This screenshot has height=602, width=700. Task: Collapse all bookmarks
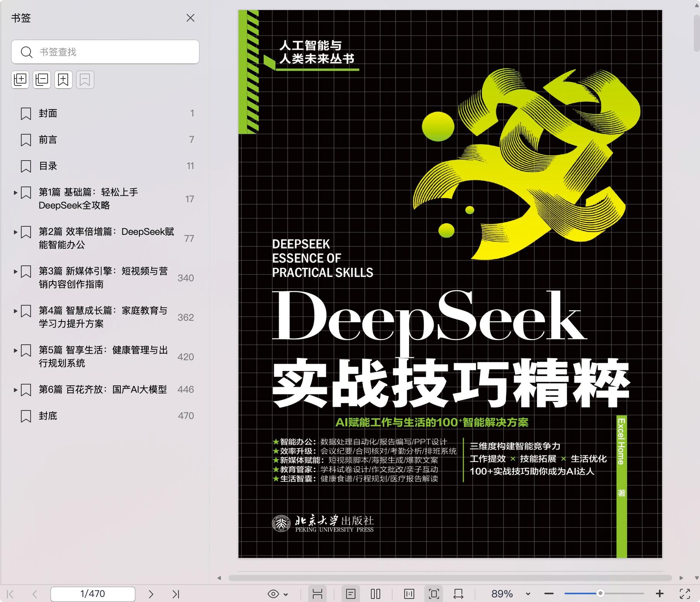[42, 80]
